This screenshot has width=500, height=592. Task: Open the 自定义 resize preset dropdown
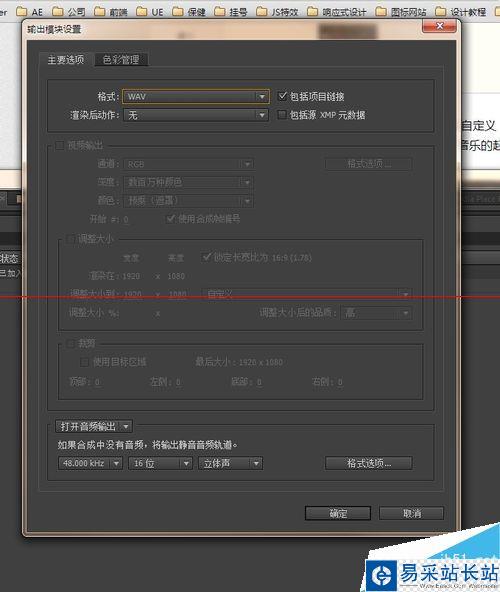(307, 294)
